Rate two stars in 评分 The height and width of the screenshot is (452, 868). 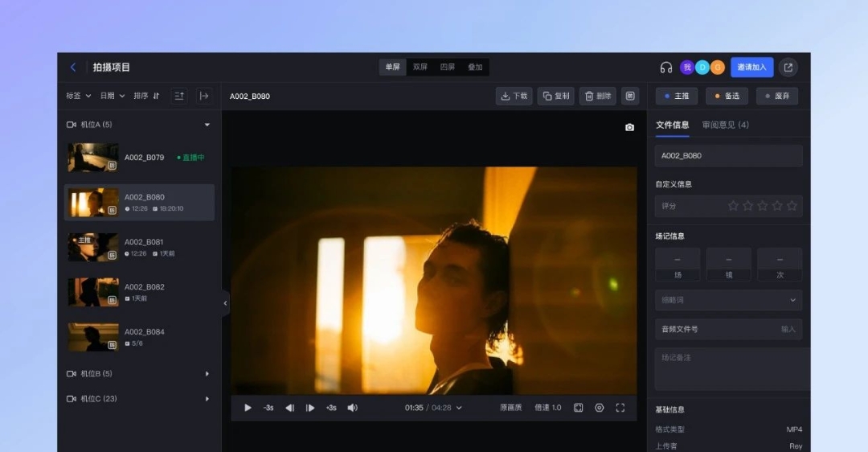point(748,206)
